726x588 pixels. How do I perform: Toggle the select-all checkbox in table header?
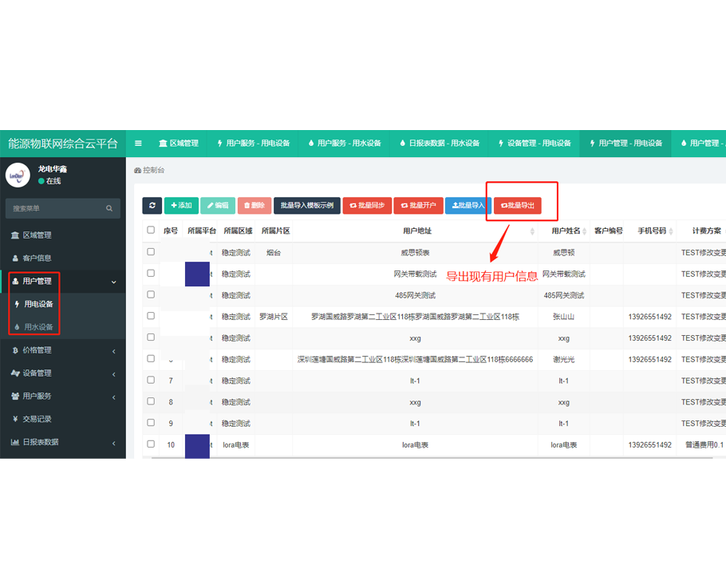(150, 230)
